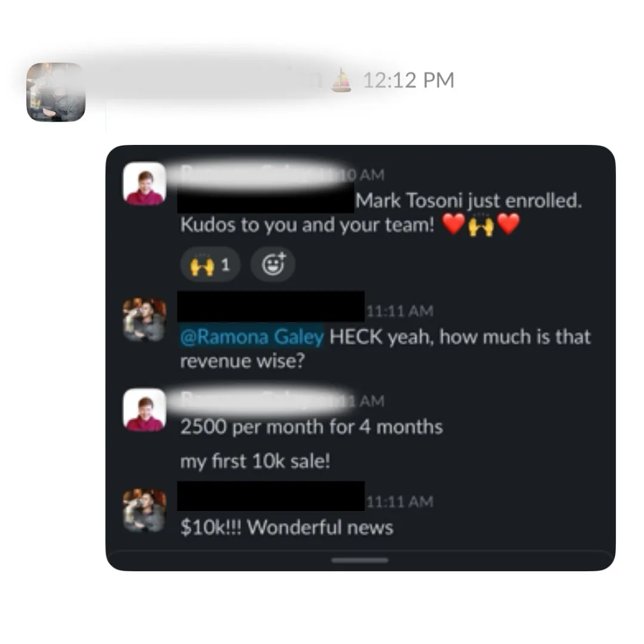Image resolution: width=644 pixels, height=644 pixels.
Task: Click the first red heart emoji after Kudos
Action: click(x=453, y=225)
